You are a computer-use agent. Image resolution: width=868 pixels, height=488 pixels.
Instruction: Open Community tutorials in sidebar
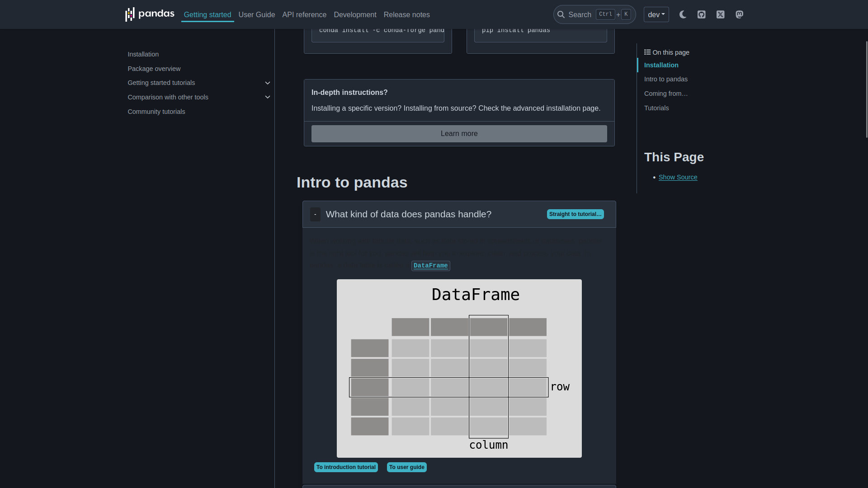[x=156, y=112]
